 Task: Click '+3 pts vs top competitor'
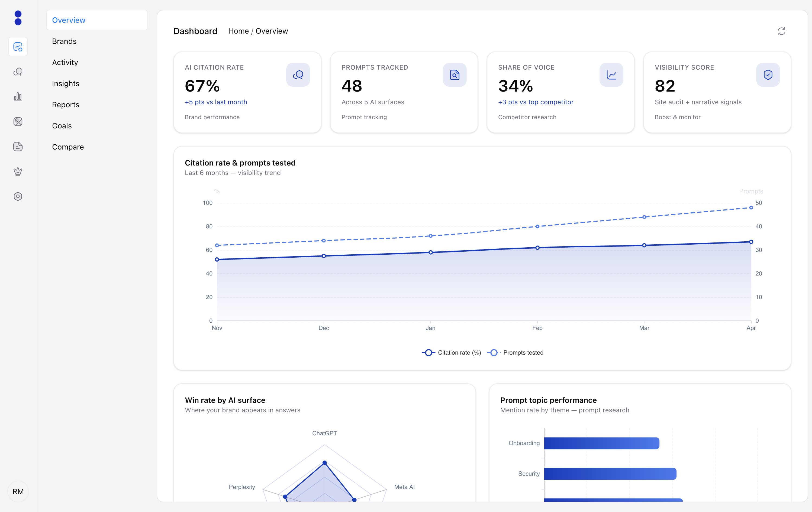click(x=536, y=102)
